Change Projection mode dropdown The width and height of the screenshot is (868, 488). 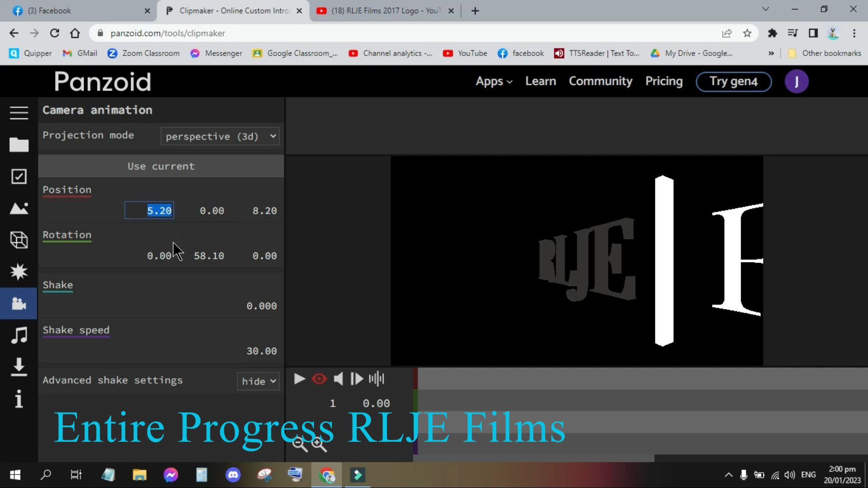pos(220,136)
